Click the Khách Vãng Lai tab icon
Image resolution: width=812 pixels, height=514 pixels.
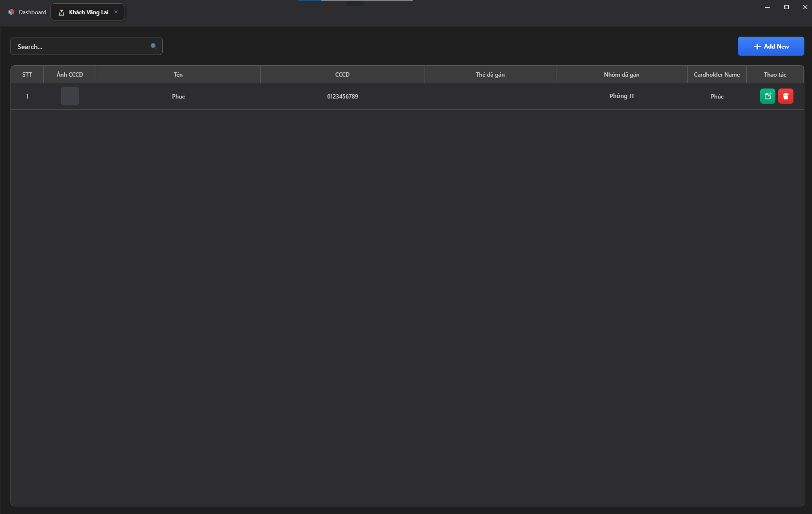coord(61,12)
